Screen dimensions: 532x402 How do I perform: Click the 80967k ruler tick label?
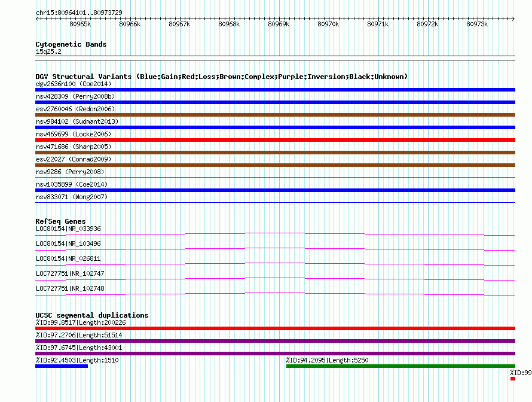click(x=179, y=24)
